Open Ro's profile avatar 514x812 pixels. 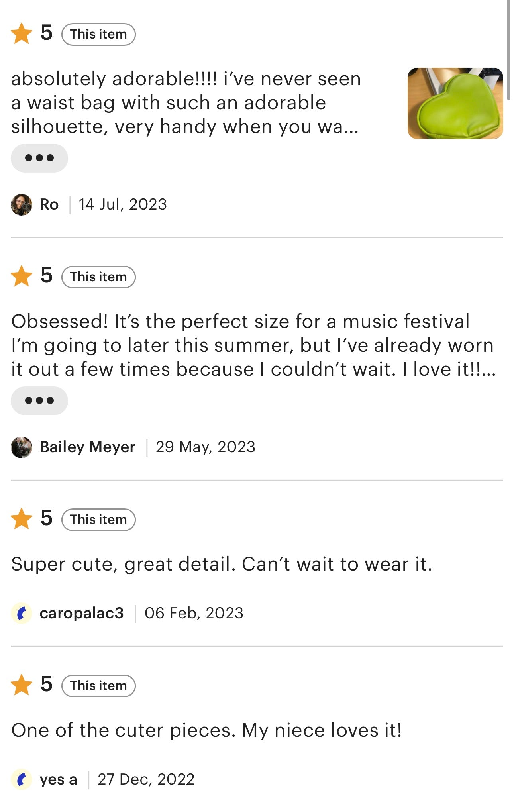pos(22,205)
